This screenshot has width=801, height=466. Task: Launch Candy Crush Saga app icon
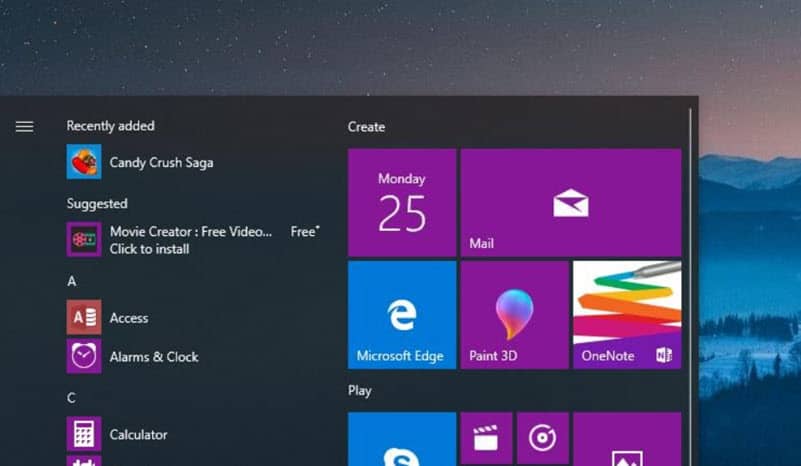pos(84,162)
